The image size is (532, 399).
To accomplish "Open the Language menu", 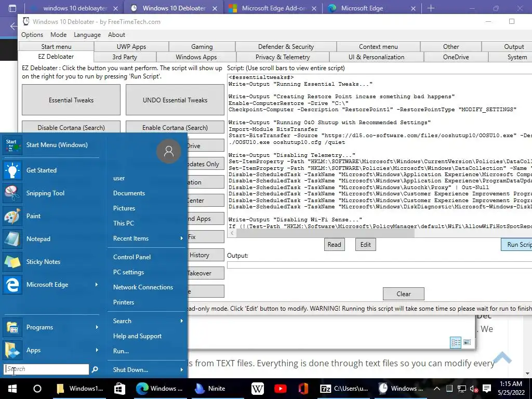I will tap(87, 35).
